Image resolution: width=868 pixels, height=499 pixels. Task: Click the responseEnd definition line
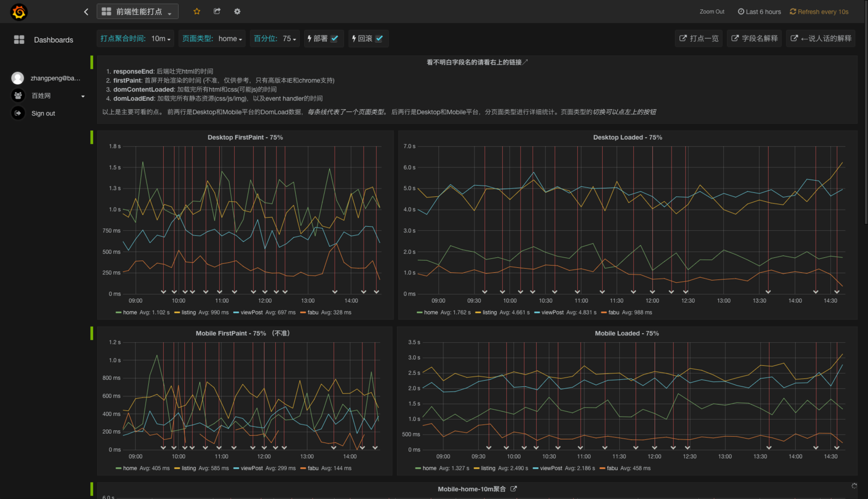[163, 72]
